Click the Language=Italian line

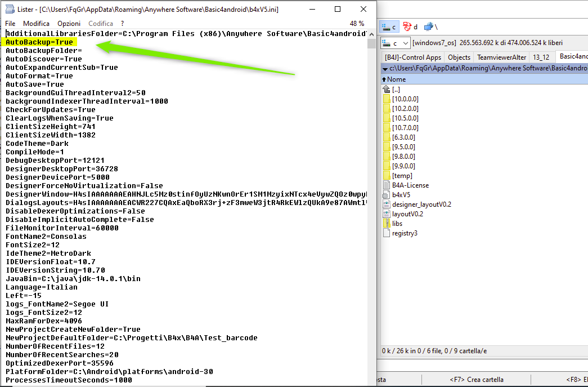[42, 287]
